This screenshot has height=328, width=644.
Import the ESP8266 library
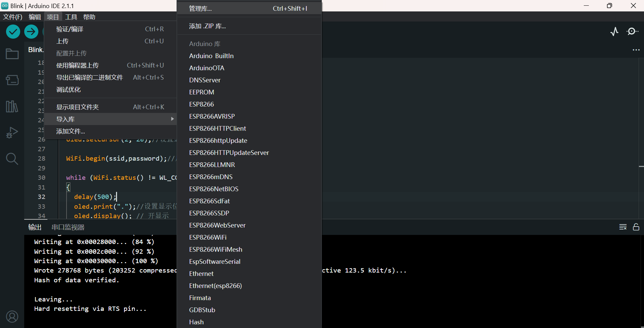[249, 104]
